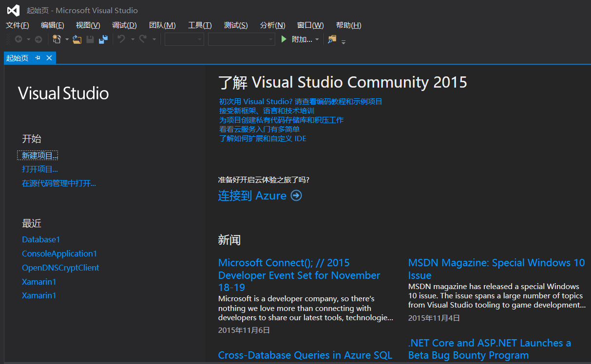
Task: Close the 起始页 tab
Action: [x=49, y=58]
